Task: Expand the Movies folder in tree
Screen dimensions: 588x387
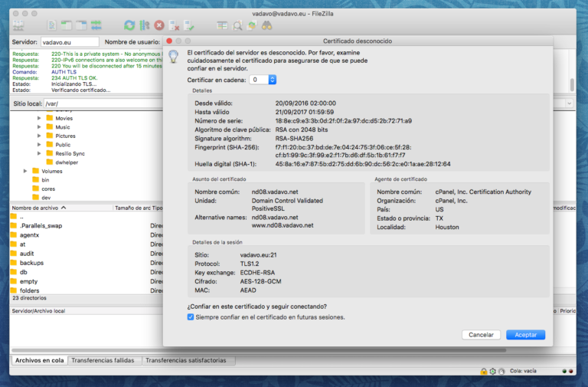Action: 39,118
